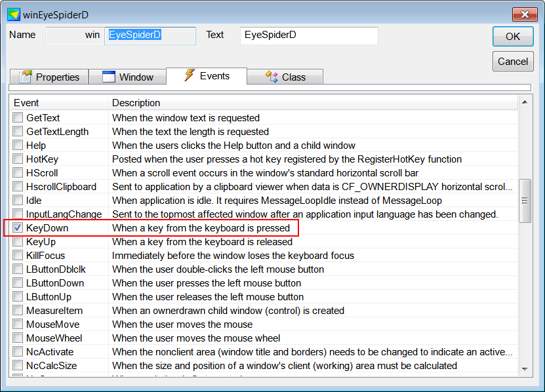Click the scrollbar up arrow
Image resolution: width=545 pixels, height=392 pixels.
coord(525,102)
